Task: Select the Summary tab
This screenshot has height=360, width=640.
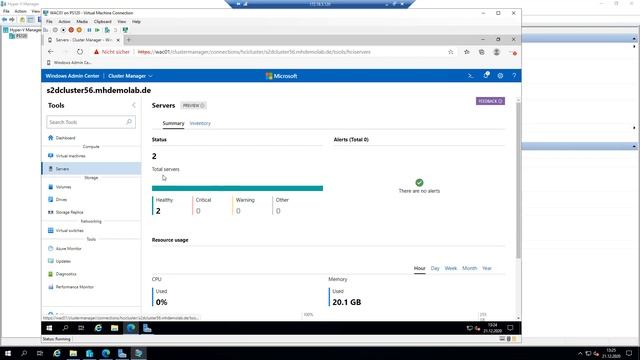Action: coord(173,123)
